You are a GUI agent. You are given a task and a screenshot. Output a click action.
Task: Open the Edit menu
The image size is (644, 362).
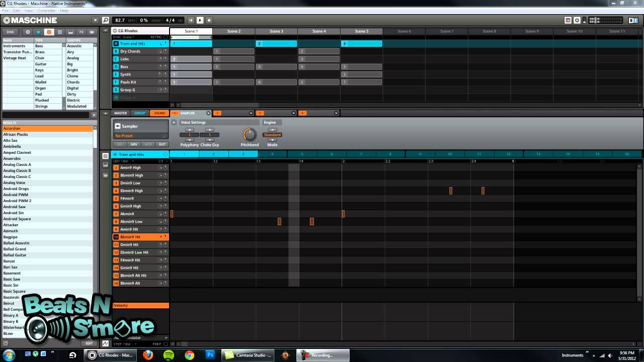pyautogui.click(x=17, y=11)
